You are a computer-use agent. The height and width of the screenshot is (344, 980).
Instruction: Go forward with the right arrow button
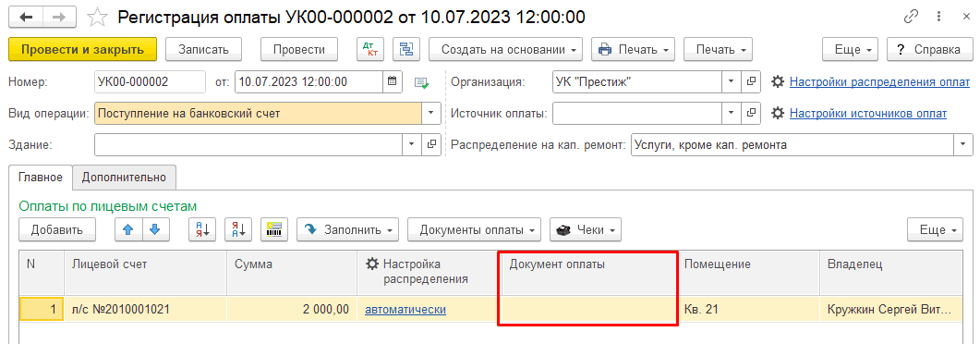click(x=59, y=17)
